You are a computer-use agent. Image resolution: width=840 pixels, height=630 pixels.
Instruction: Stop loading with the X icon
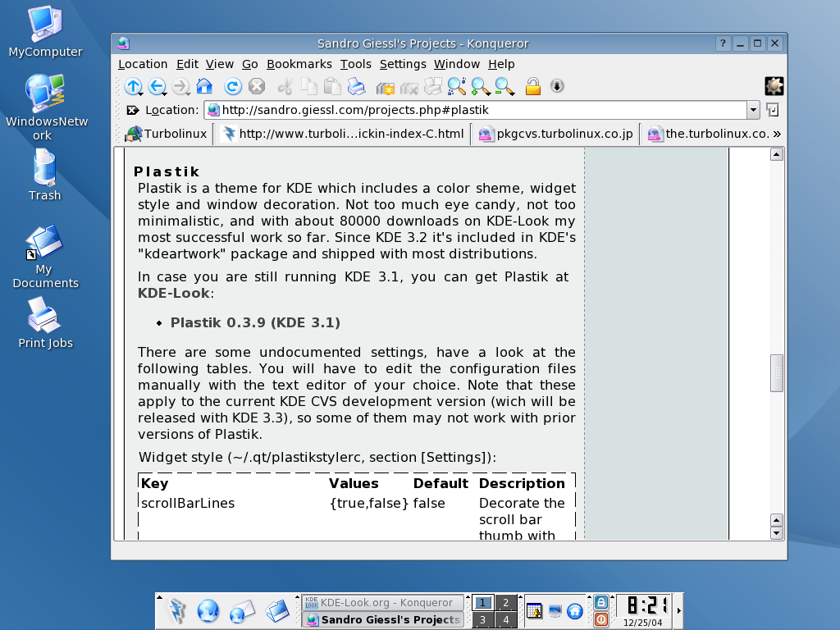(x=257, y=86)
